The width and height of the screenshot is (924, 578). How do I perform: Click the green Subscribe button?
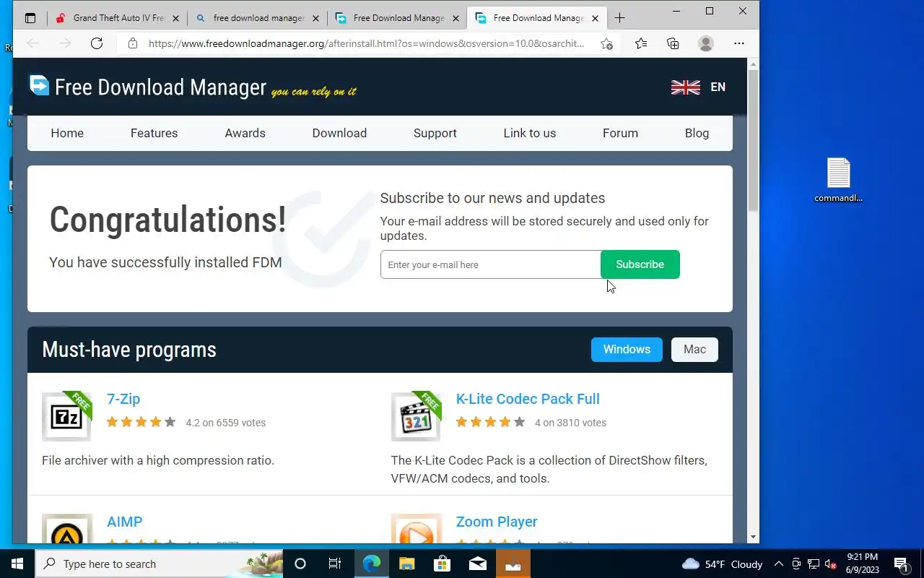[x=640, y=264]
